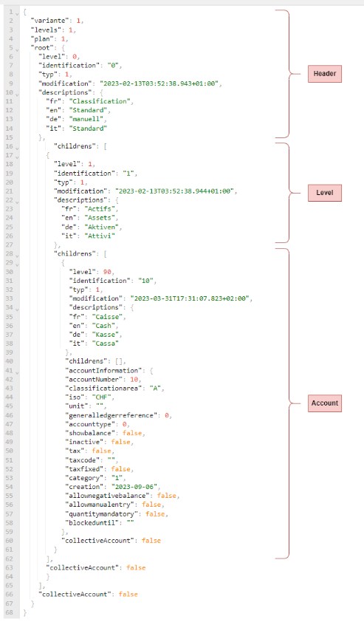Click the "plan" key

42,38
